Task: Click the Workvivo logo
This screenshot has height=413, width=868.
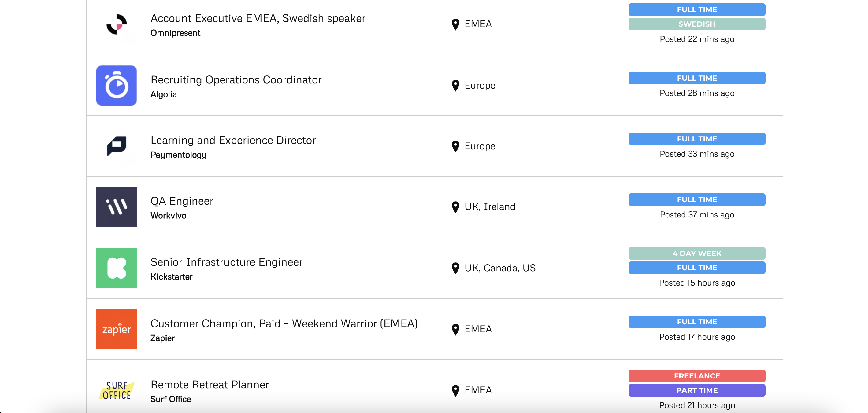Action: coord(117,207)
